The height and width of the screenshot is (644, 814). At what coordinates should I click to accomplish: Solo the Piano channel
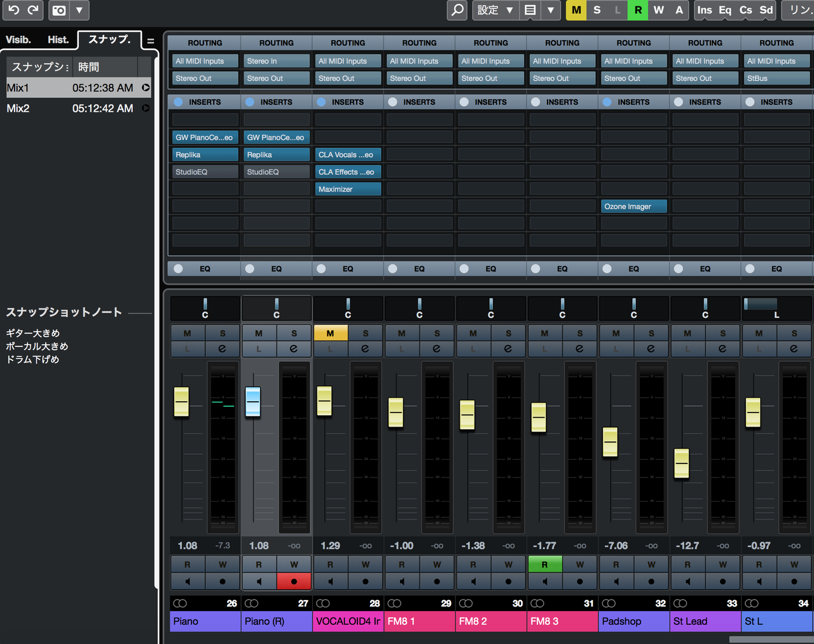tap(223, 333)
